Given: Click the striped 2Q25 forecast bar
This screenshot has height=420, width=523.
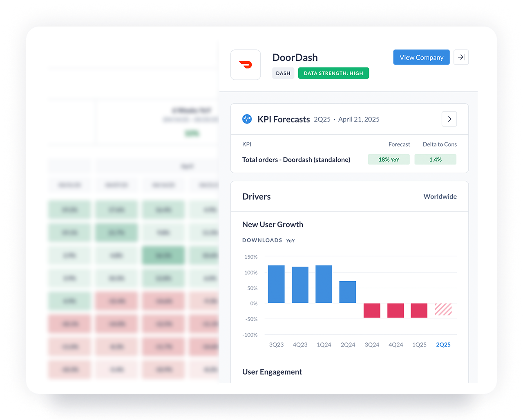Looking at the screenshot, I should click(x=443, y=309).
